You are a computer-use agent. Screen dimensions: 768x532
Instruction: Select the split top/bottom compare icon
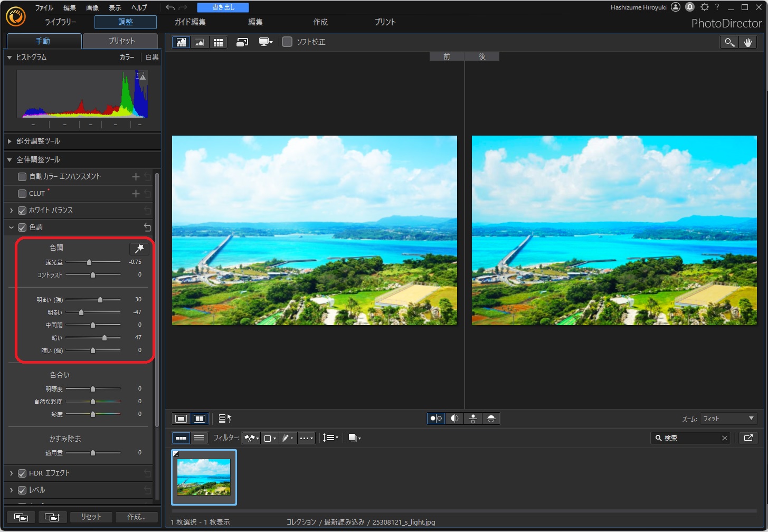point(491,419)
